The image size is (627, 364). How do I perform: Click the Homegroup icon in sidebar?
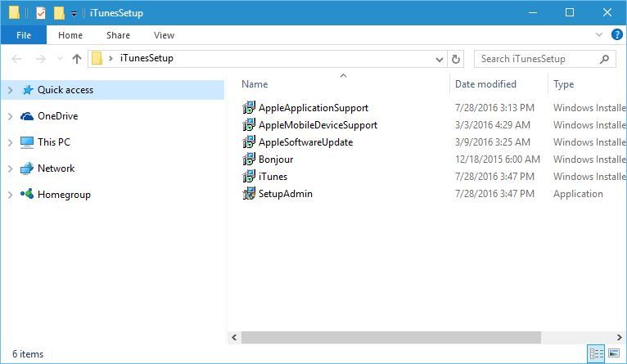point(27,194)
